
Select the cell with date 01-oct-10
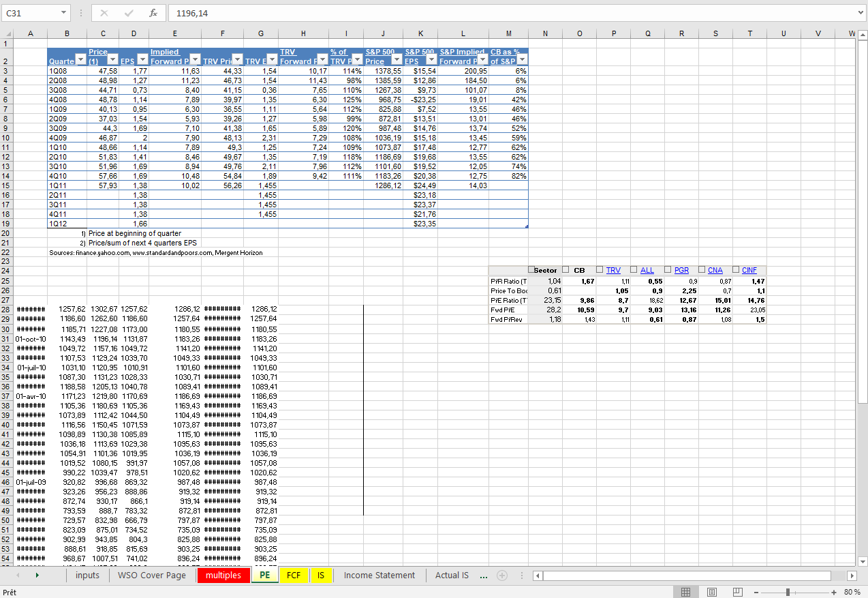(31, 338)
